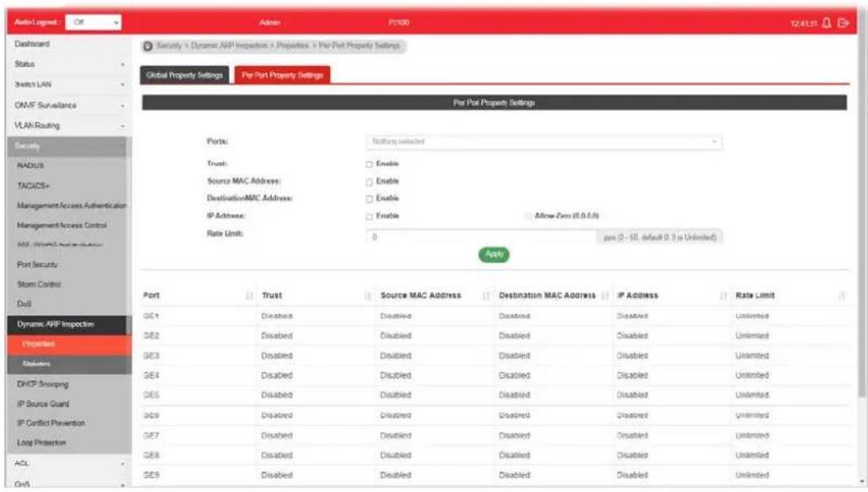868x492 pixels.
Task: Select the GE8 port row
Action: pyautogui.click(x=496, y=456)
